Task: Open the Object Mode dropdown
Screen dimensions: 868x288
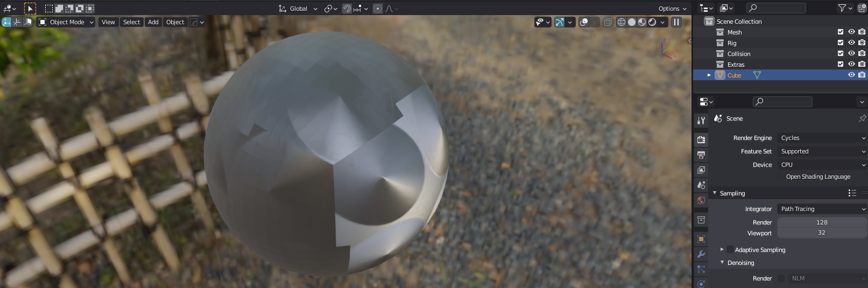Action: (x=66, y=22)
